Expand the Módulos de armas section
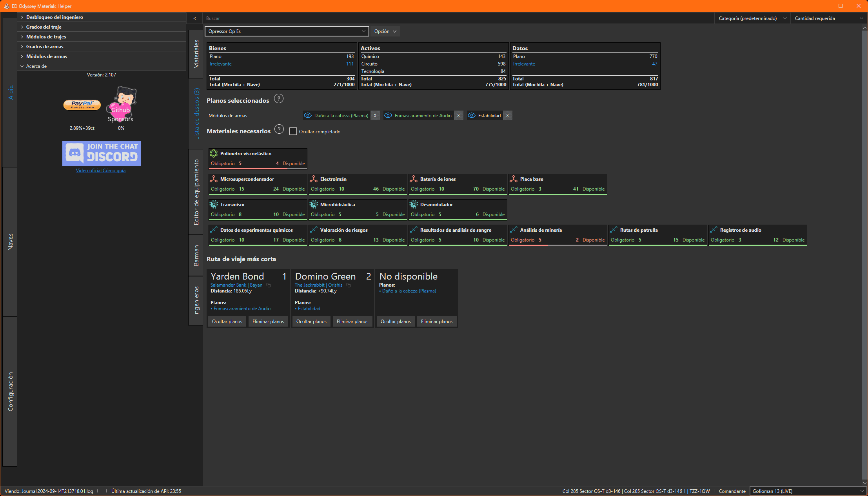The height and width of the screenshot is (496, 868). [x=46, y=56]
